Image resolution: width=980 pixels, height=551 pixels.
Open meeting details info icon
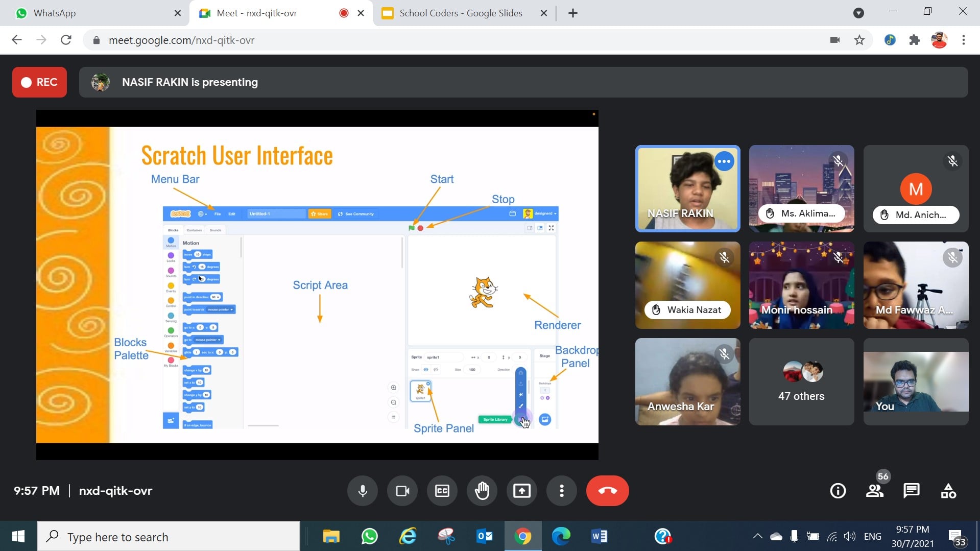[838, 491]
